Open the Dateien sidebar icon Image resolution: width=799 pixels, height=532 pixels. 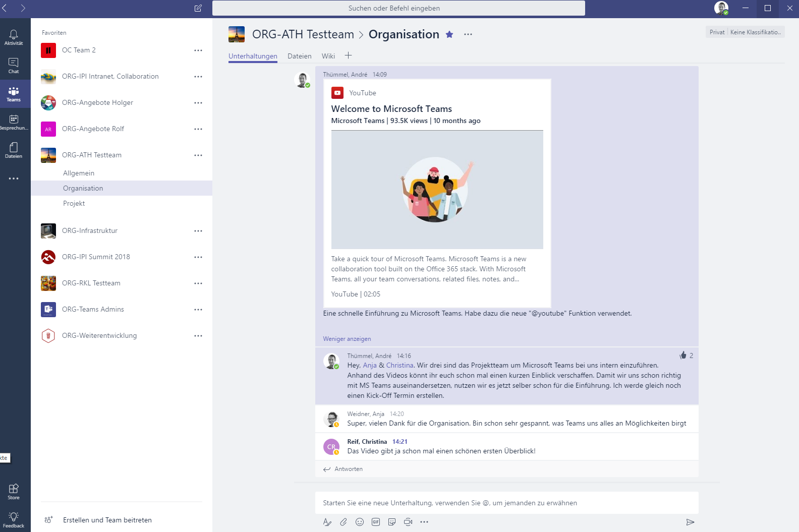pyautogui.click(x=14, y=150)
